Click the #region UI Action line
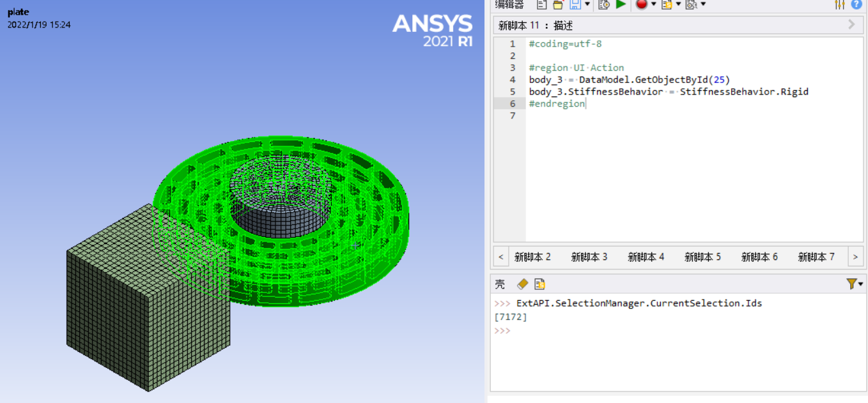 click(577, 68)
